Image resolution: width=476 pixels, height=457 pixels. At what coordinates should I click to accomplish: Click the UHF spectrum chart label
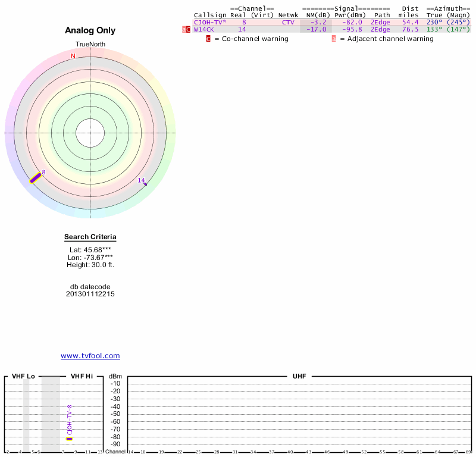(299, 377)
